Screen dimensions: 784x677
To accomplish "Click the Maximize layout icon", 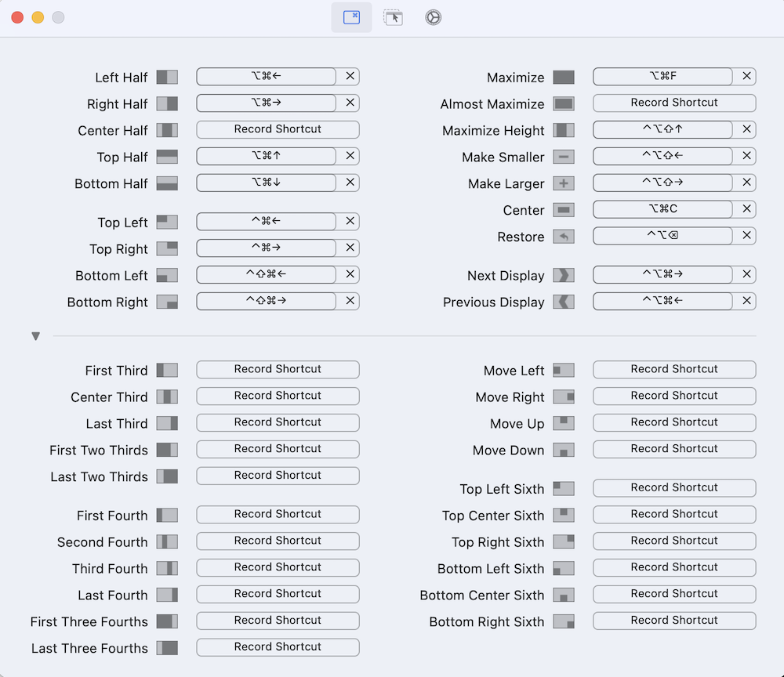I will 564,77.
